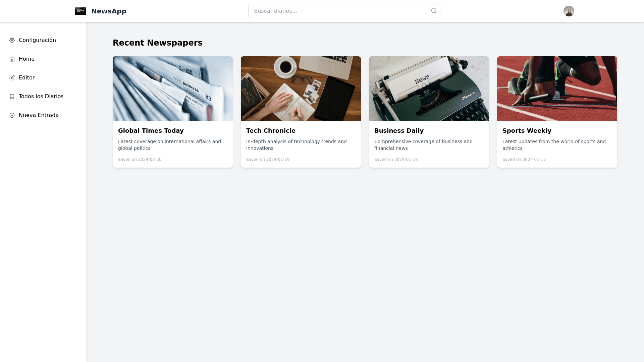This screenshot has width=644, height=362.
Task: Open the Tech Chronicle headline
Action: pos(271,131)
